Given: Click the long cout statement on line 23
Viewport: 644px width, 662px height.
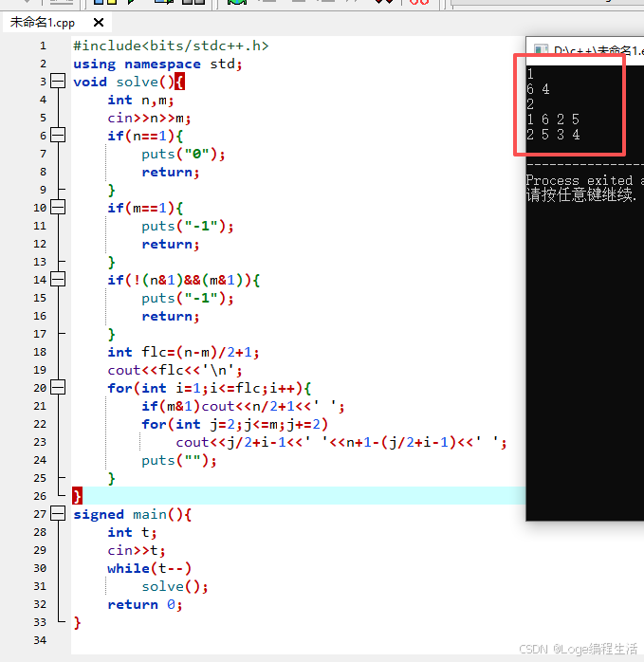Looking at the screenshot, I should 341,442.
